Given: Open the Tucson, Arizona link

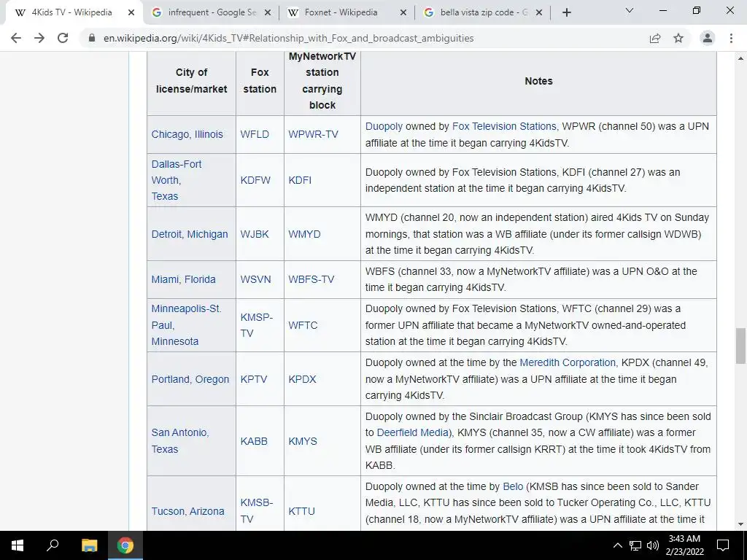Looking at the screenshot, I should tap(187, 511).
